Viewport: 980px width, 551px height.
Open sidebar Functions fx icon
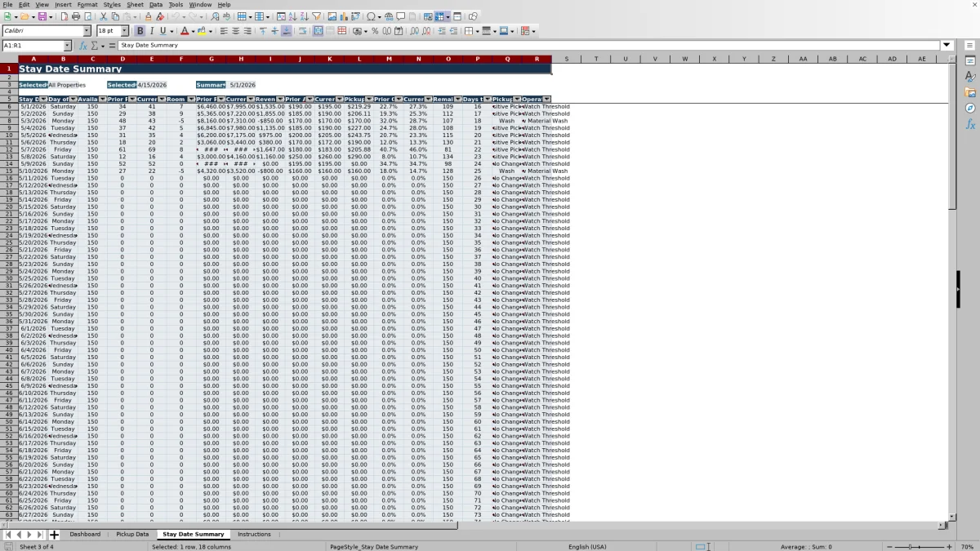coord(970,124)
